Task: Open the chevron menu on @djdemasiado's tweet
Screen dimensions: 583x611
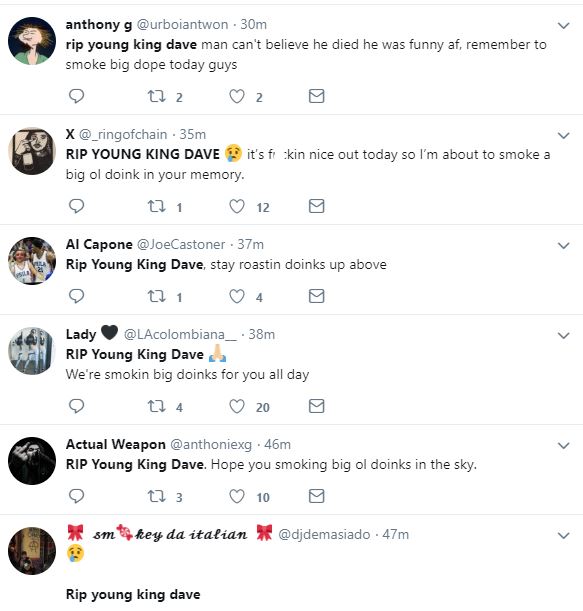Action: [564, 535]
